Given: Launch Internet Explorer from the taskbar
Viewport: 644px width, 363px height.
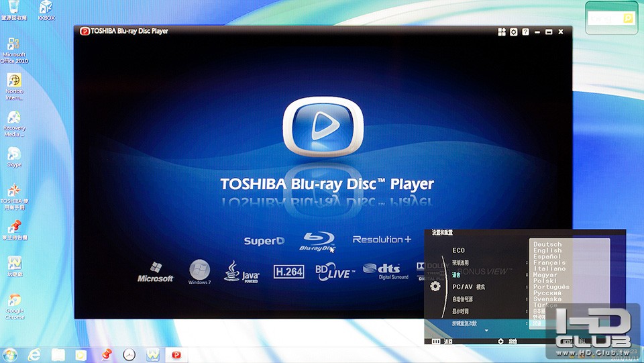Looking at the screenshot, I should coord(34,354).
